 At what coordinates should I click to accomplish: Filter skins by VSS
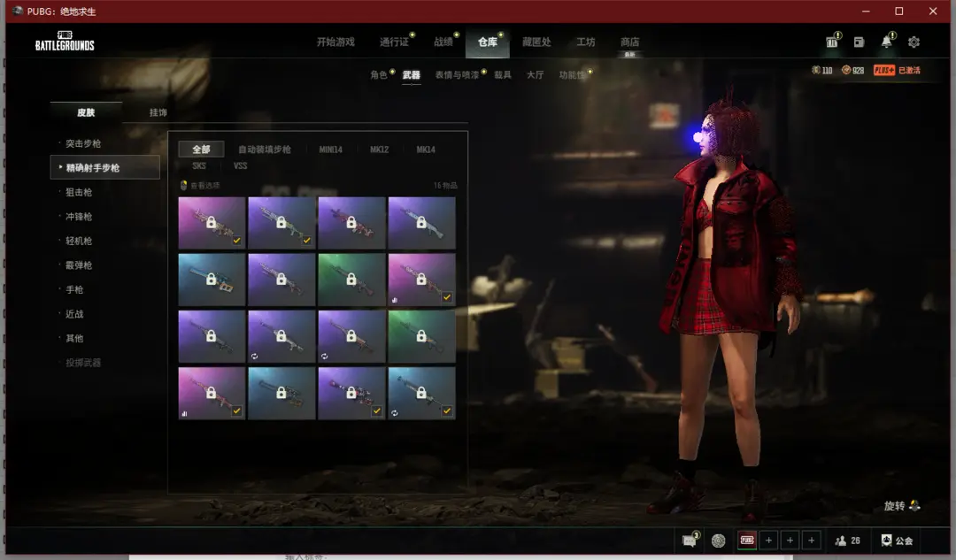point(240,165)
